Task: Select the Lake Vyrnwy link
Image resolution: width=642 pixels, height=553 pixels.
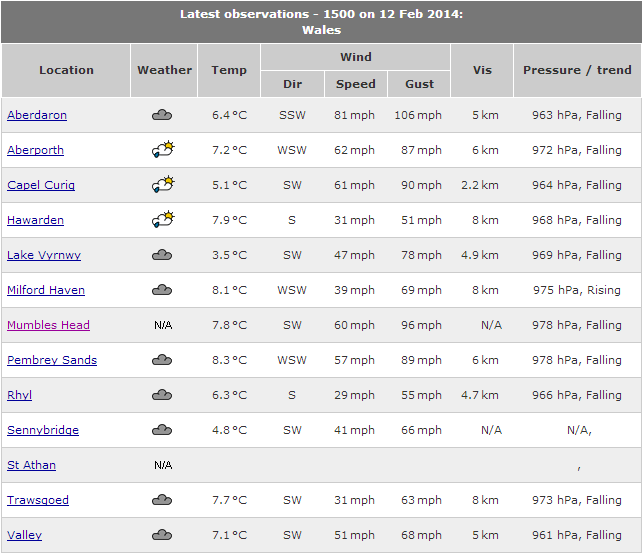Action: pyautogui.click(x=44, y=255)
